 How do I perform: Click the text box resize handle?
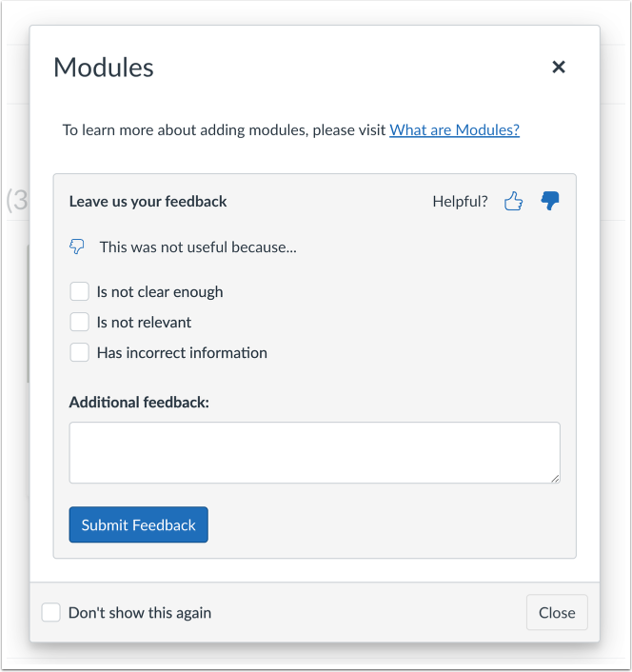(x=554, y=477)
